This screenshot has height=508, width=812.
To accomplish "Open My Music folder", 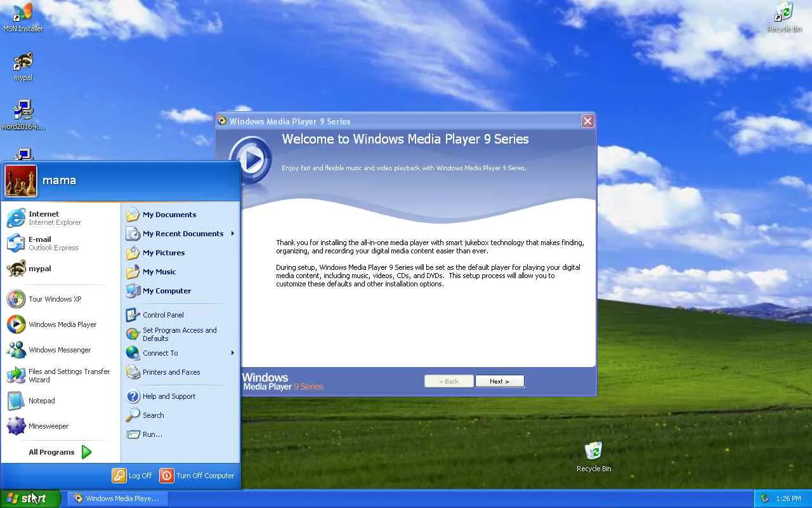I will pyautogui.click(x=180, y=272).
